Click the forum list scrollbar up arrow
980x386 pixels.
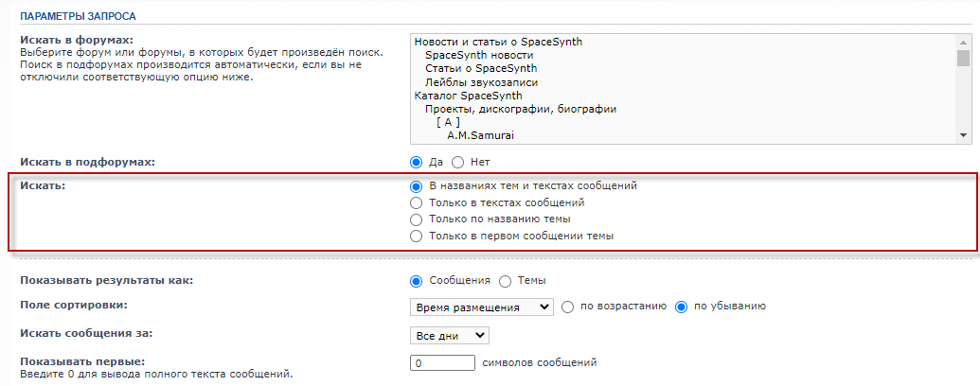[x=963, y=42]
